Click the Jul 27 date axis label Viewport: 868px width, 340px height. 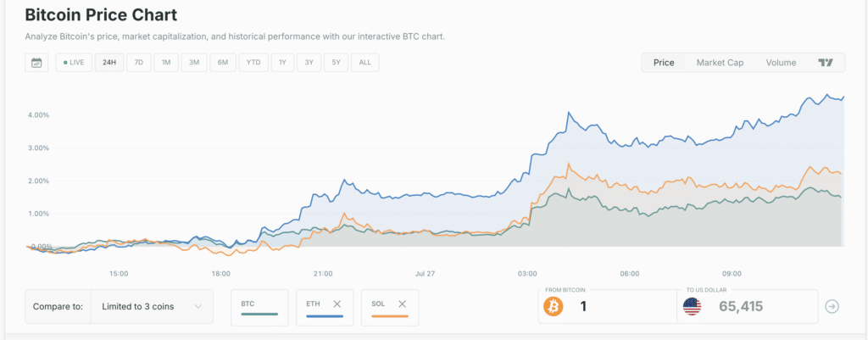(x=426, y=273)
